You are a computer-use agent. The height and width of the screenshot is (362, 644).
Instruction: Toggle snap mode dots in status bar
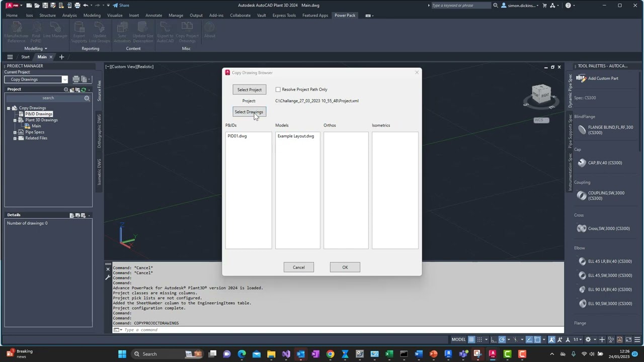point(479,339)
